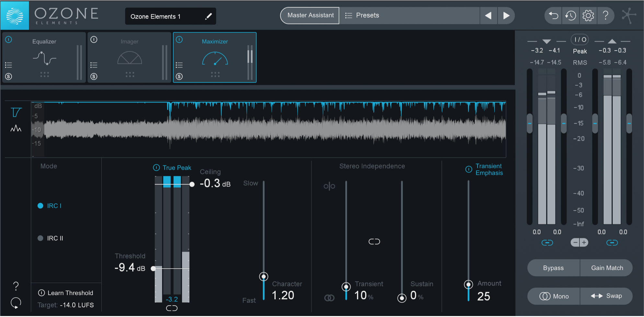Show the gain reduction trace view icon
644x317 pixels.
click(x=16, y=112)
